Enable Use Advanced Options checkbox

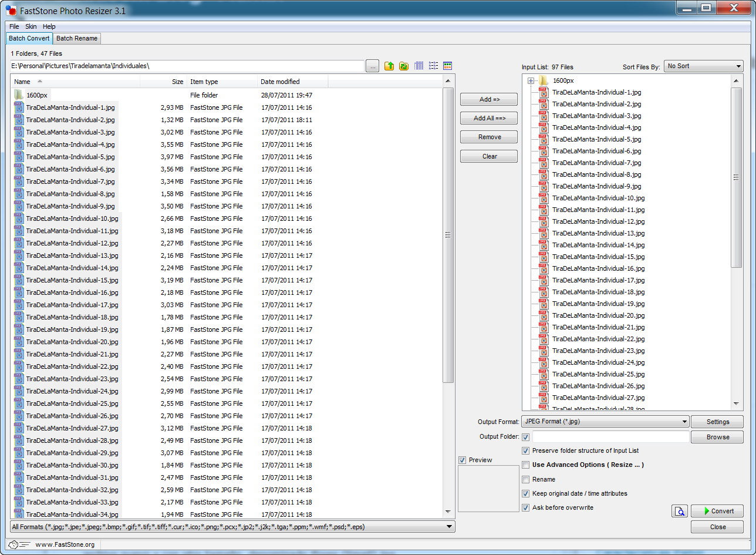(x=526, y=465)
